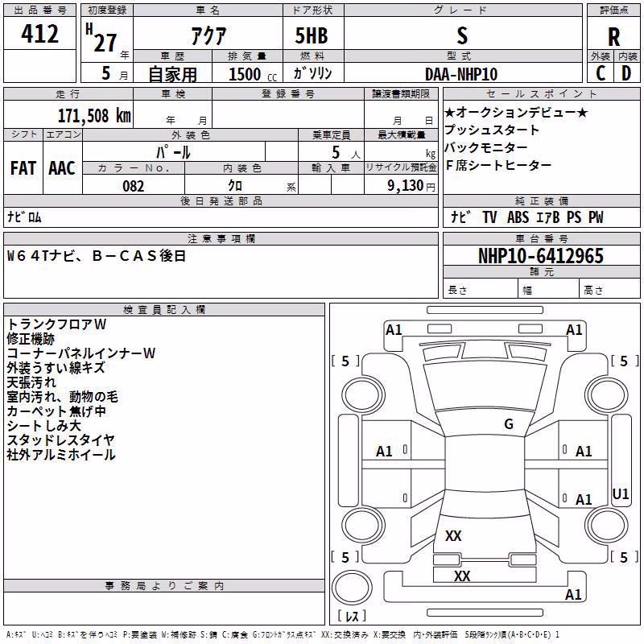Click the XX mark on the rear hatch

(453, 535)
